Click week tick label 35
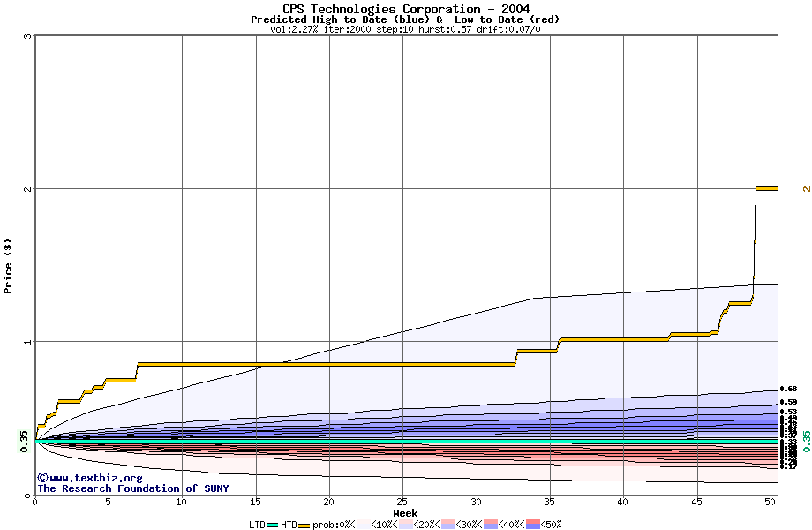Viewport: 812px width, 530px height. (x=549, y=502)
